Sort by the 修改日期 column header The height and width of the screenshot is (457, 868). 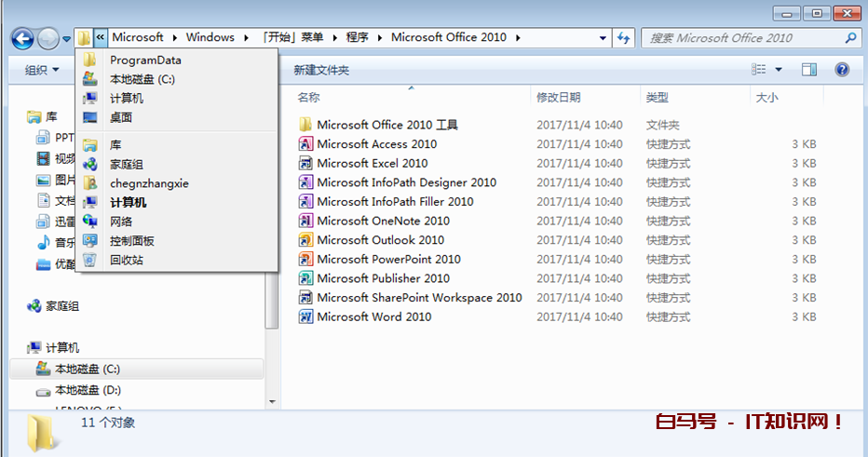pos(559,98)
